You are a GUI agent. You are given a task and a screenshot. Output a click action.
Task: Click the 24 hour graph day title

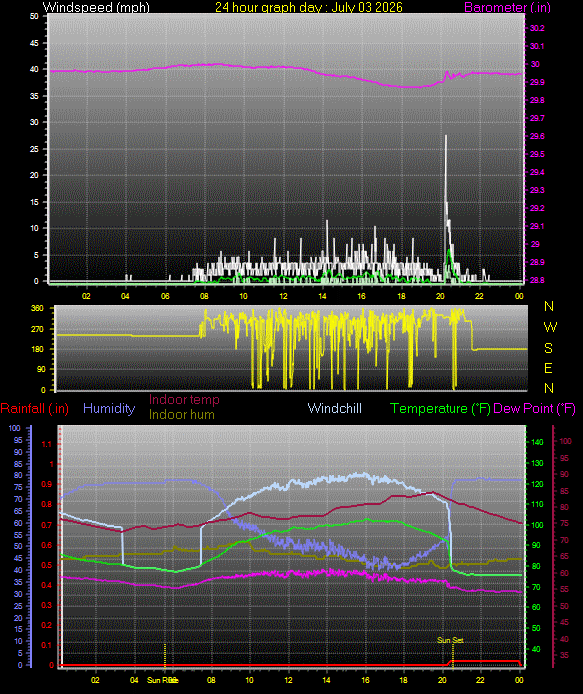[309, 8]
